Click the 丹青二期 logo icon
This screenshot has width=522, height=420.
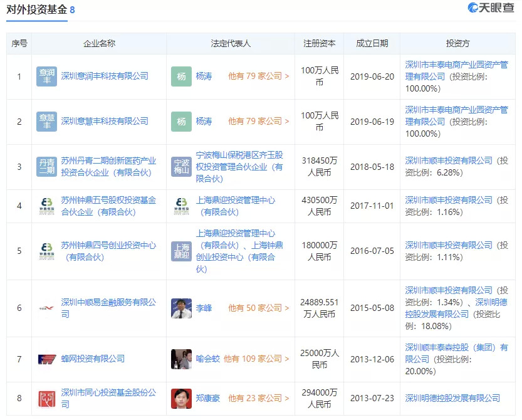[46, 167]
